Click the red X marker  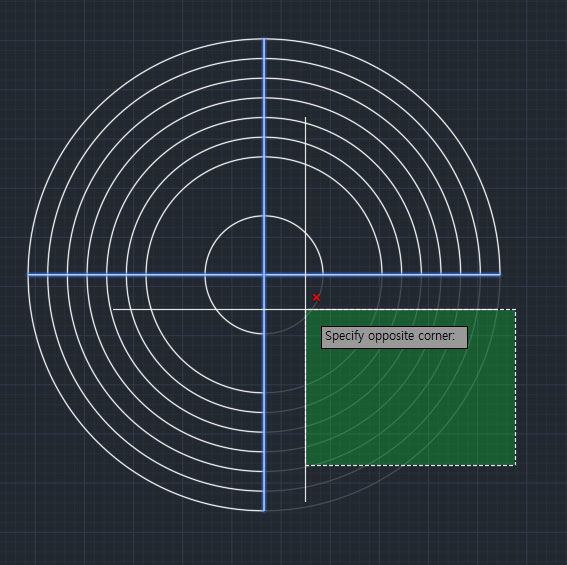pos(316,297)
